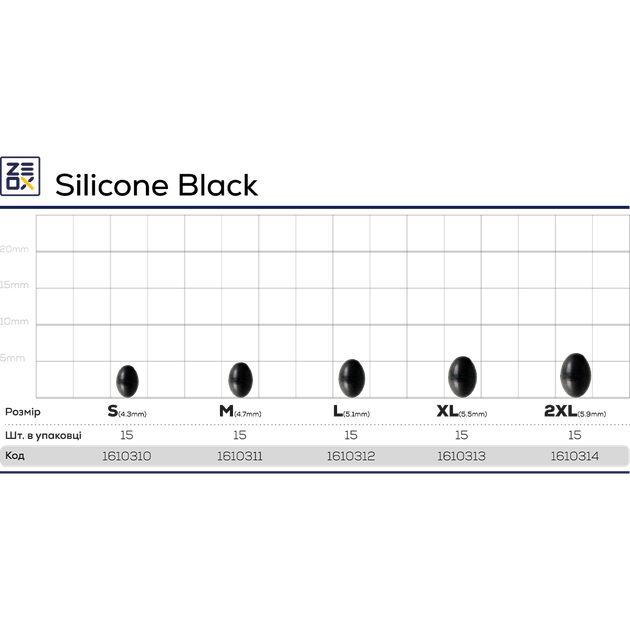Click product code 1610314

click(575, 456)
